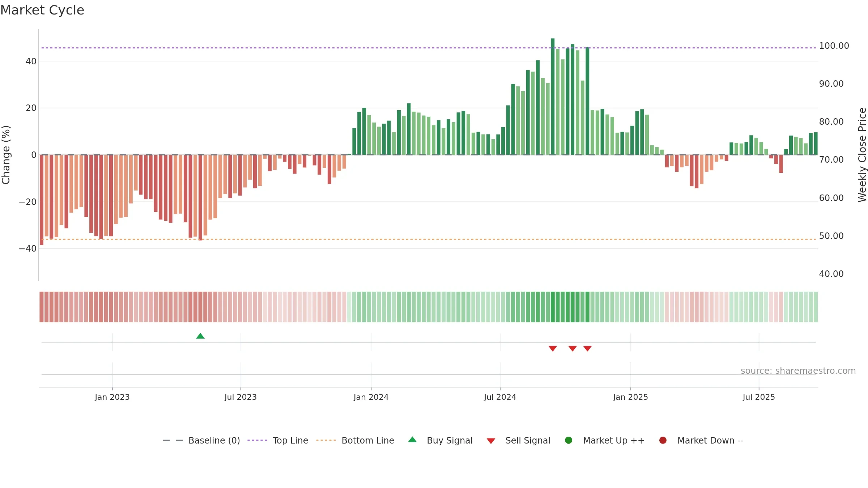The width and height of the screenshot is (868, 488).
Task: Toggle the Top Line legend entry
Action: pos(278,440)
